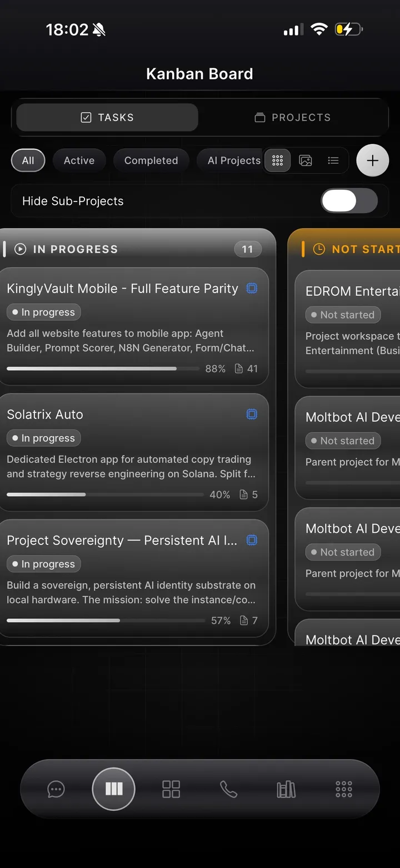Viewport: 400px width, 868px height.
Task: Click the 40% progress bar on Solatrix Auto
Action: 105,494
